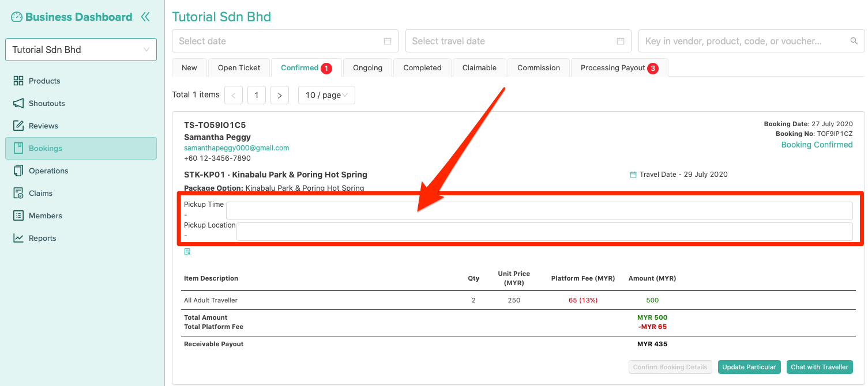Switch to the Open Ticket tab
The image size is (868, 386).
click(x=239, y=67)
